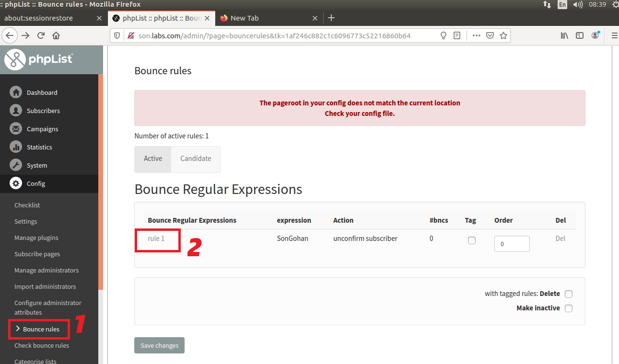Click the Campaigns envelope icon
This screenshot has width=619, height=364.
(15, 128)
